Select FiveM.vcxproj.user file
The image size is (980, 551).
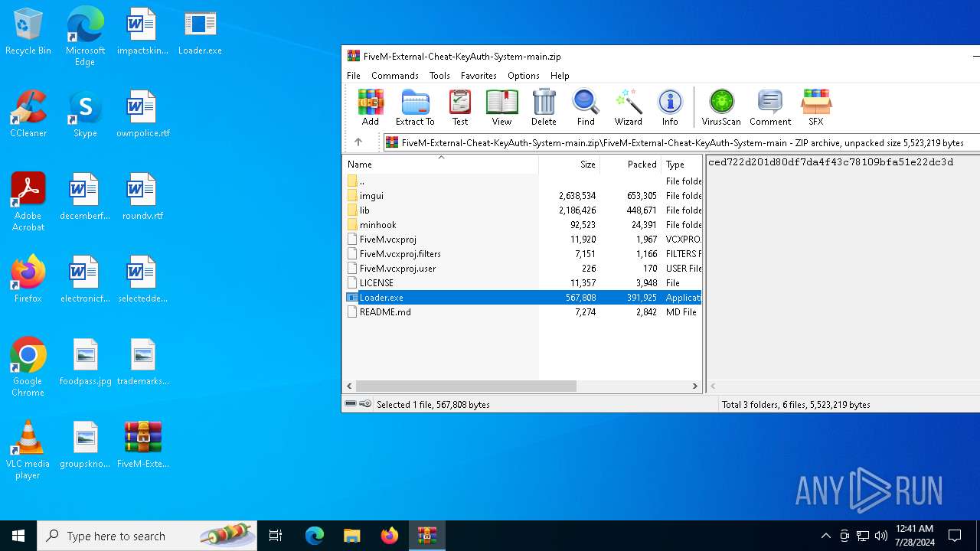tap(522, 269)
